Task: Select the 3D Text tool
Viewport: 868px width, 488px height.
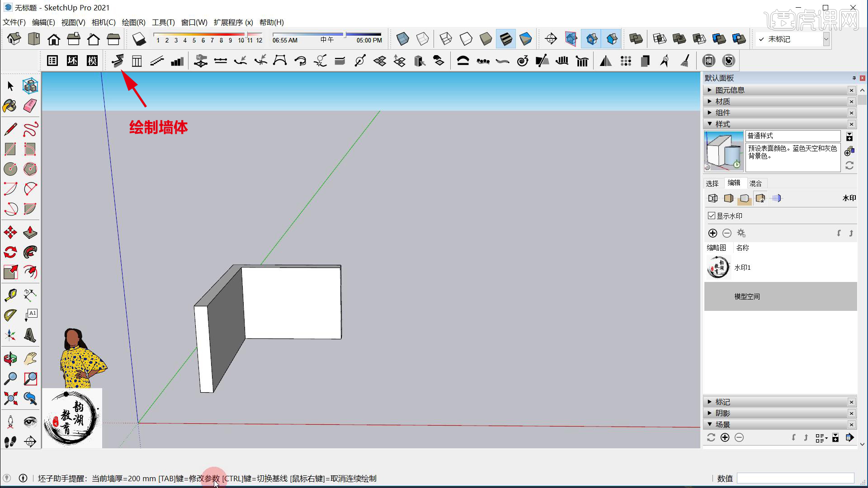Action: coord(30,335)
